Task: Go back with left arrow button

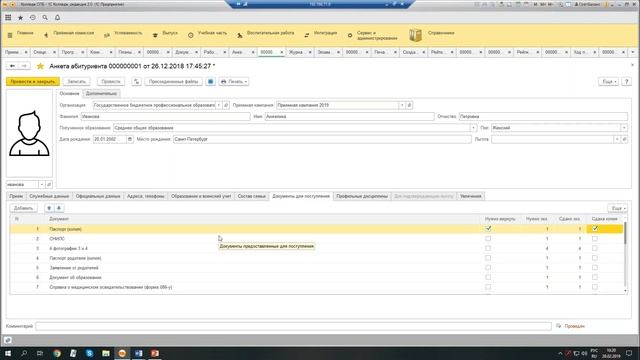Action: pyautogui.click(x=13, y=66)
